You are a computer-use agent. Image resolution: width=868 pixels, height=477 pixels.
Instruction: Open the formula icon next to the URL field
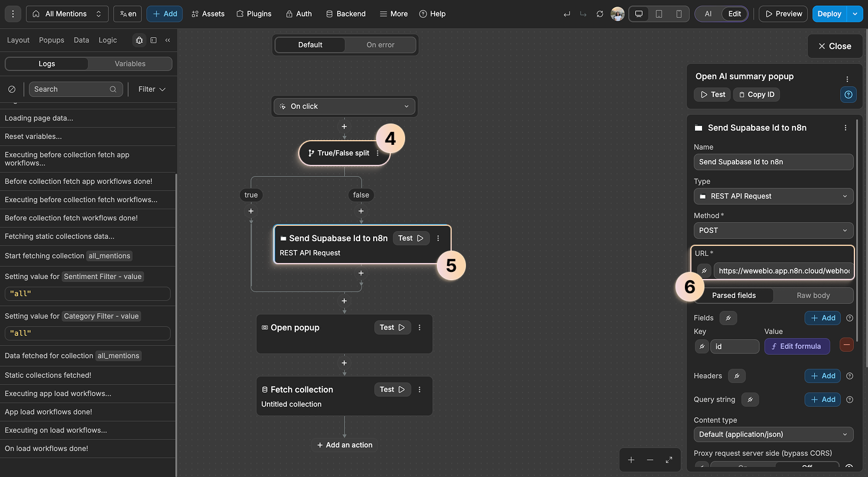pos(703,270)
